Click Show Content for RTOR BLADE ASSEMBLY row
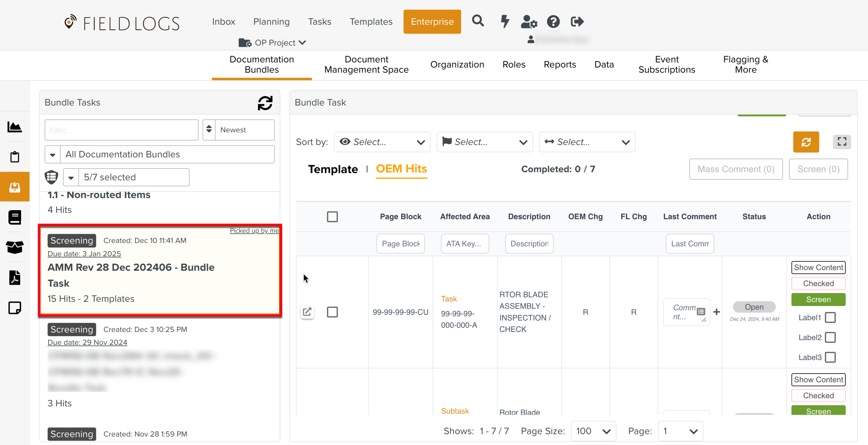This screenshot has height=445, width=868. 818,267
